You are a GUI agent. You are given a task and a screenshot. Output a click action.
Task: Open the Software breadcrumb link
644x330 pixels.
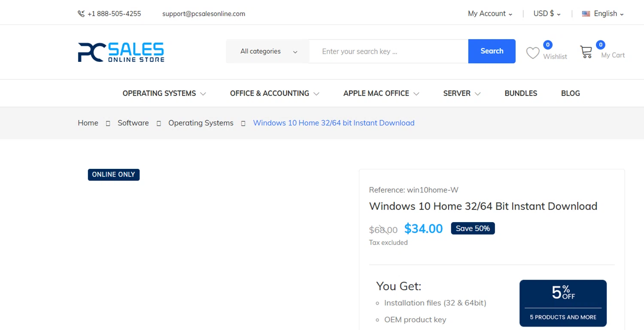pyautogui.click(x=133, y=123)
